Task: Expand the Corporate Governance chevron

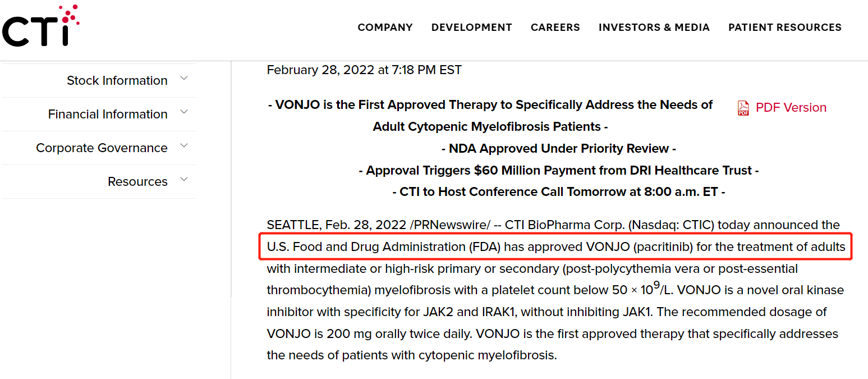Action: tap(183, 146)
